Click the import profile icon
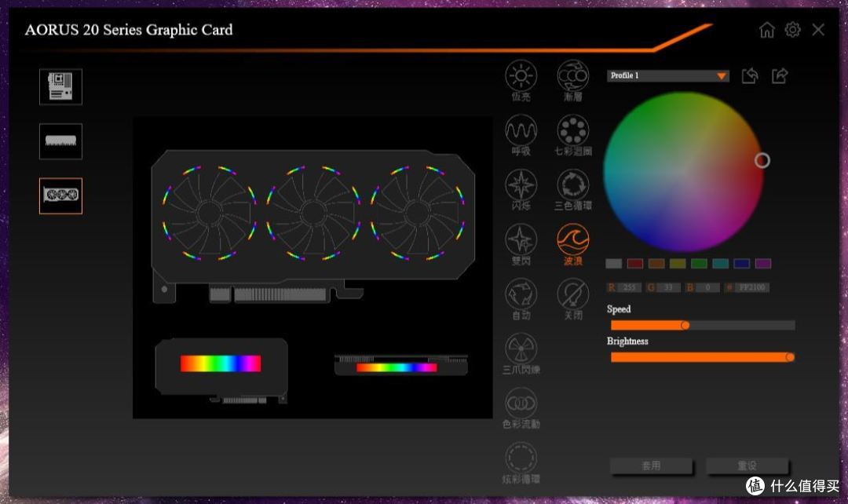Screen dimensions: 848x504 coord(750,75)
